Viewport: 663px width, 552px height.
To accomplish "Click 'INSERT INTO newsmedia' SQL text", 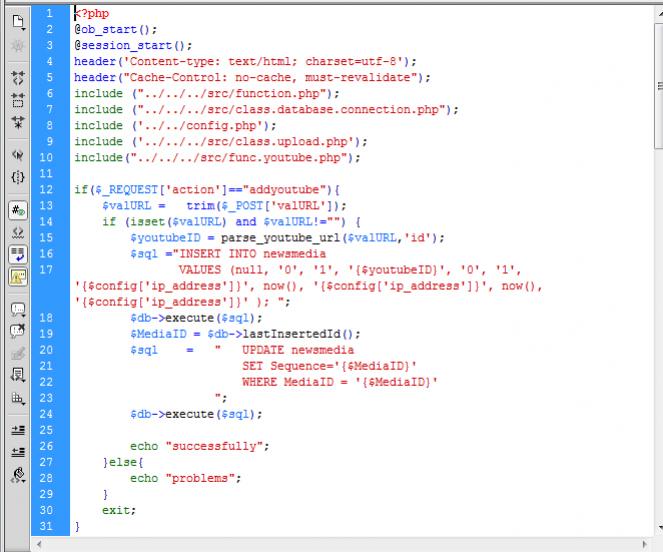I will click(252, 254).
